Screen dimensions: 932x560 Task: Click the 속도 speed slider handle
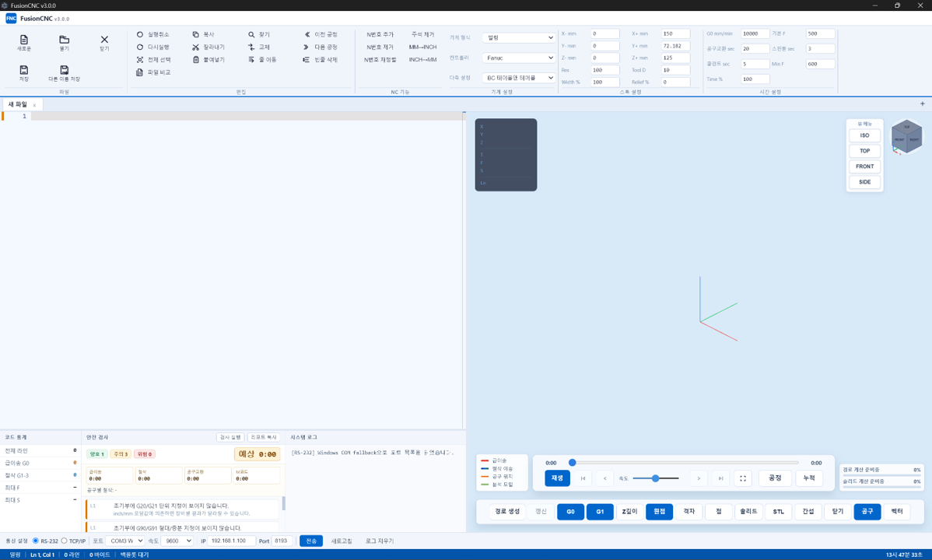coord(655,478)
